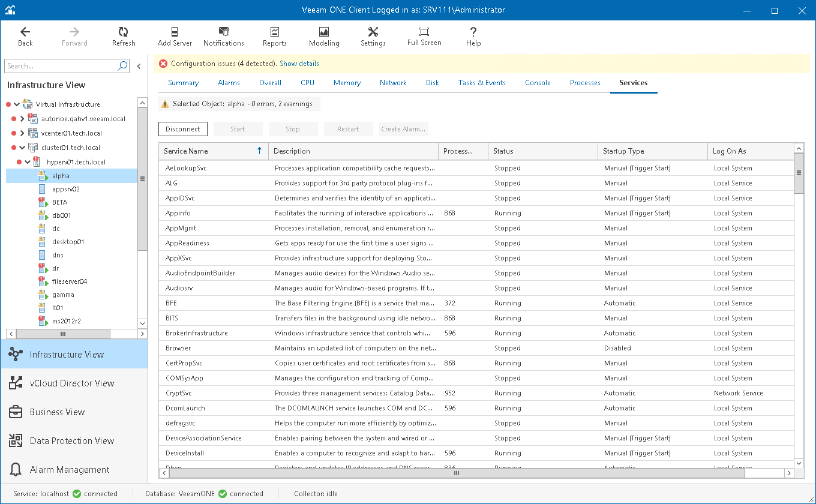Viewport: 816px width, 504px height.
Task: Expand the vcenter01.tech.local node
Action: click(22, 133)
